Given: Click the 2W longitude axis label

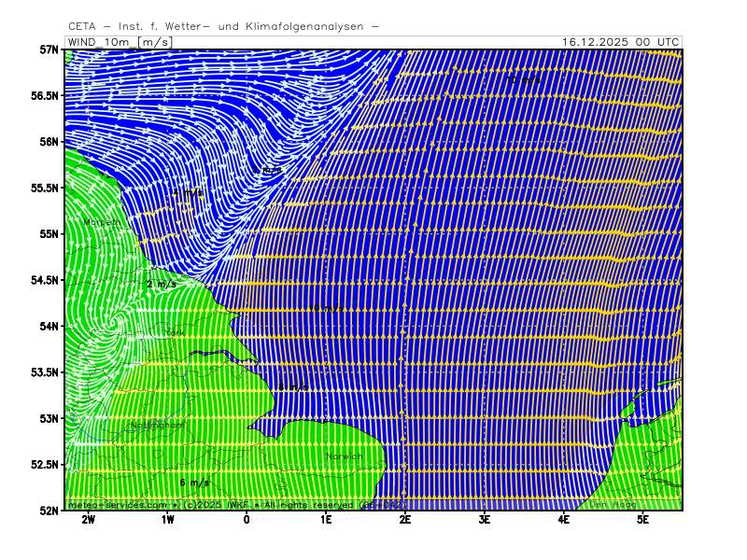Looking at the screenshot, I should tap(89, 519).
